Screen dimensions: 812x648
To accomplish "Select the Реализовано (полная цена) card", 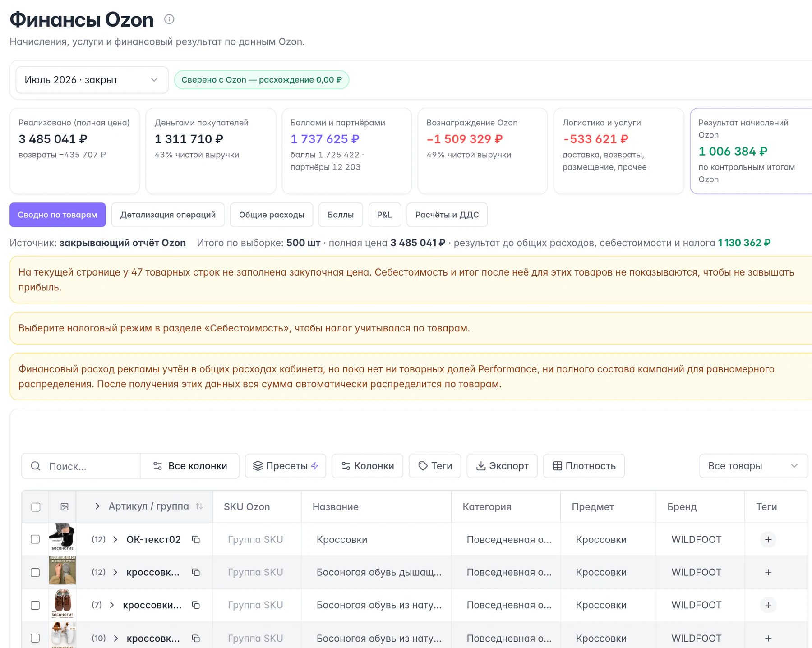I will [x=75, y=151].
